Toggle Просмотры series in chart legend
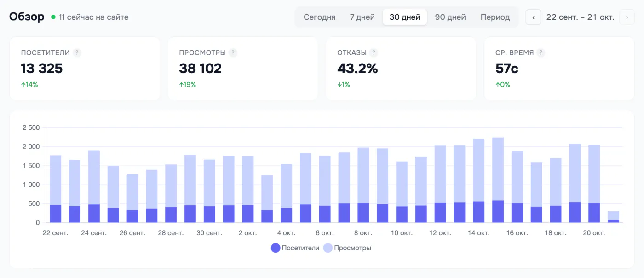 347,248
